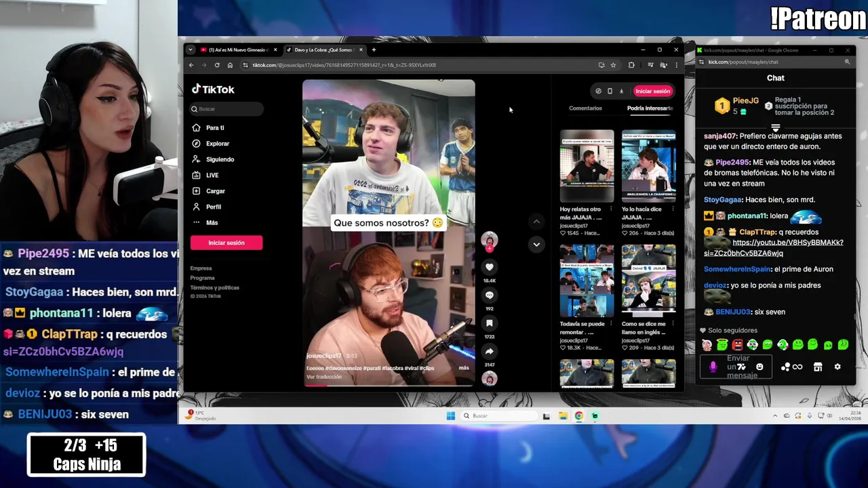This screenshot has width=868, height=488.
Task: Open more options for 'Yo lo hacía dice' video
Action: pyautogui.click(x=672, y=209)
